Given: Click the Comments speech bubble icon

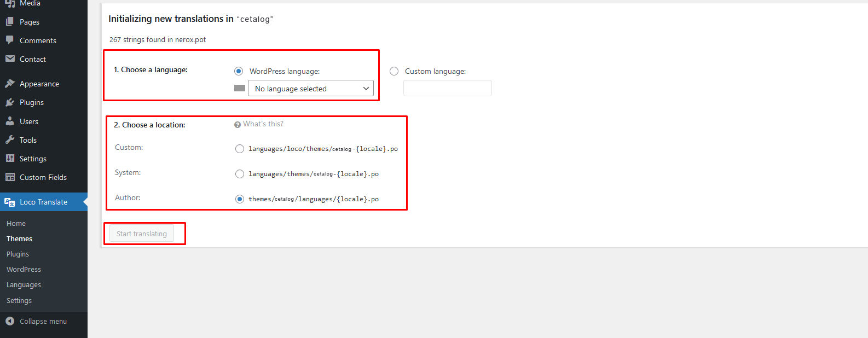Looking at the screenshot, I should [x=10, y=40].
